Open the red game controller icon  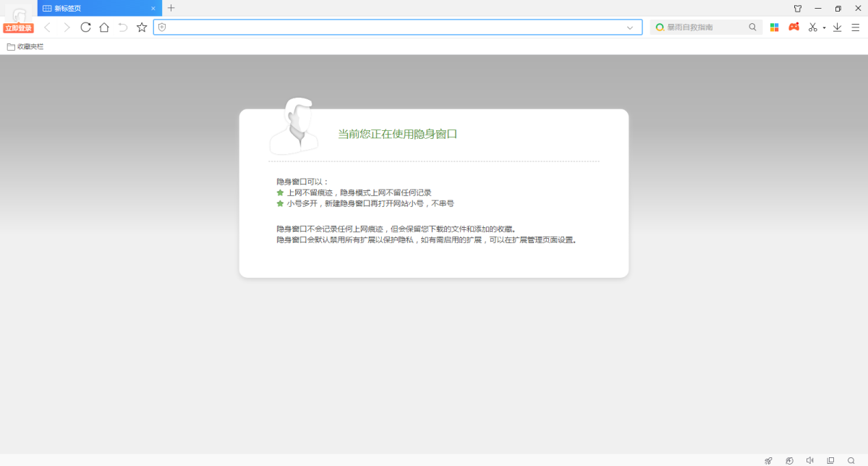point(793,27)
